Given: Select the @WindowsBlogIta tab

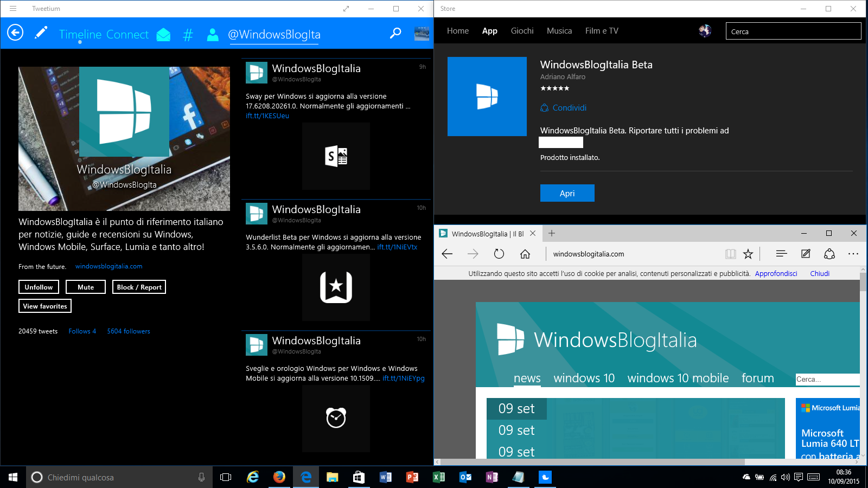Looking at the screenshot, I should click(x=274, y=35).
